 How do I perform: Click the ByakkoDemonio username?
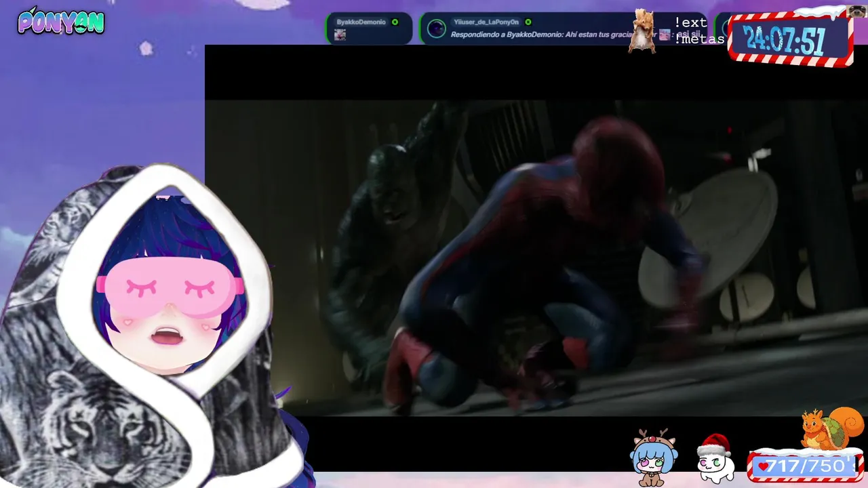pyautogui.click(x=361, y=22)
